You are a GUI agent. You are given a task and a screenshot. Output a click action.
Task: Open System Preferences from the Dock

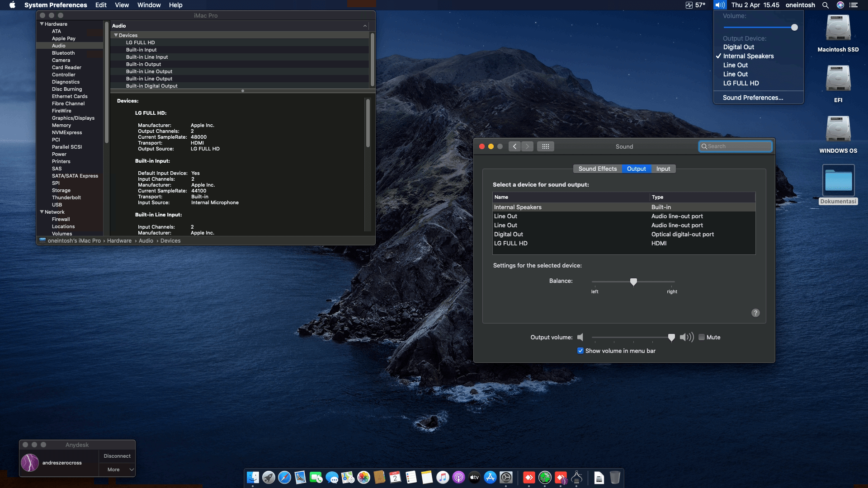click(506, 477)
